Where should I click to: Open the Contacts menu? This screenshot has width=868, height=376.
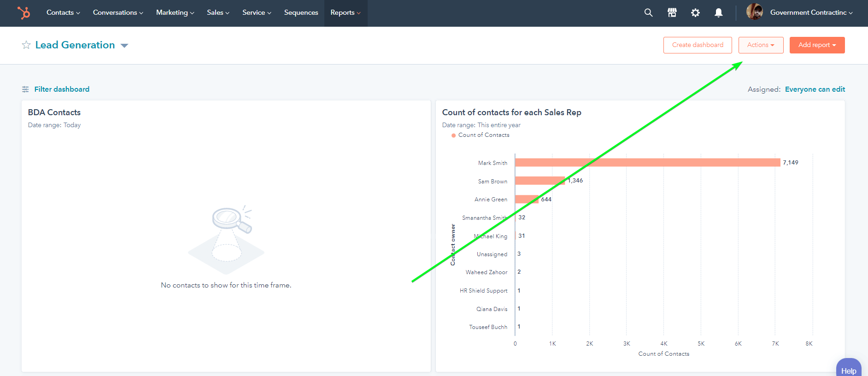(63, 12)
